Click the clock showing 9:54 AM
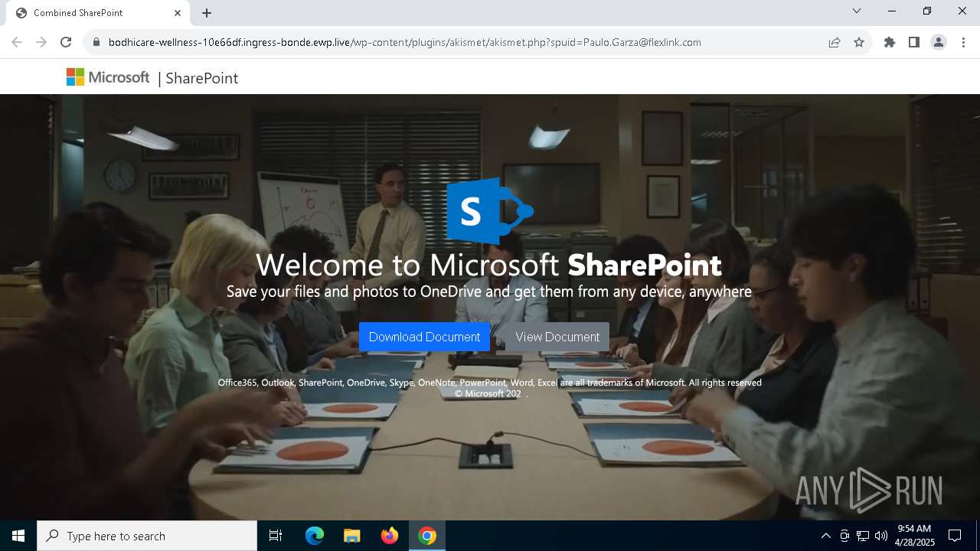The image size is (980, 551). click(x=915, y=536)
